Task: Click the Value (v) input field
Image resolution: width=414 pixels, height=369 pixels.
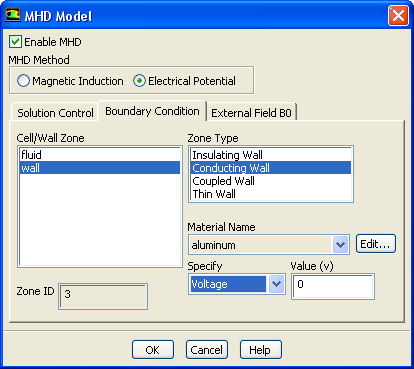Action: pos(332,286)
